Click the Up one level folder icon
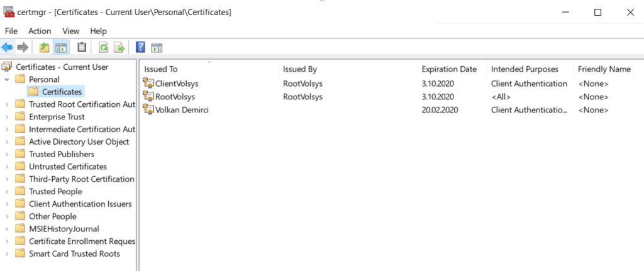Viewport: 644px width, 271px height. pyautogui.click(x=45, y=48)
